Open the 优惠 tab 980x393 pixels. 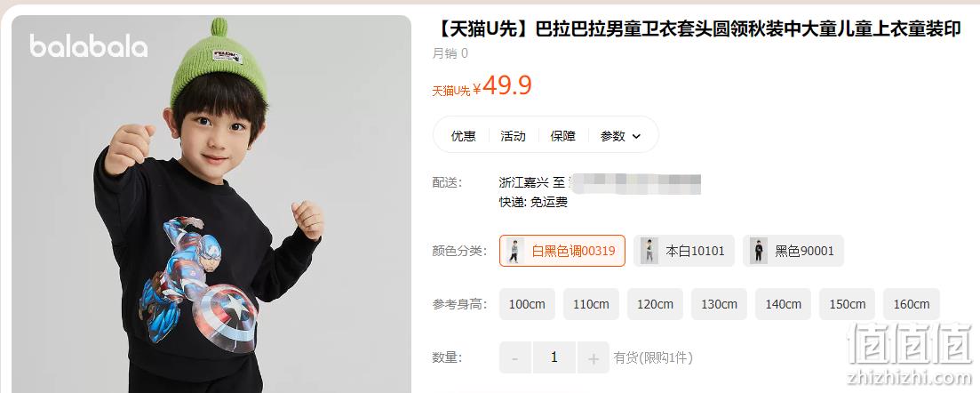463,136
